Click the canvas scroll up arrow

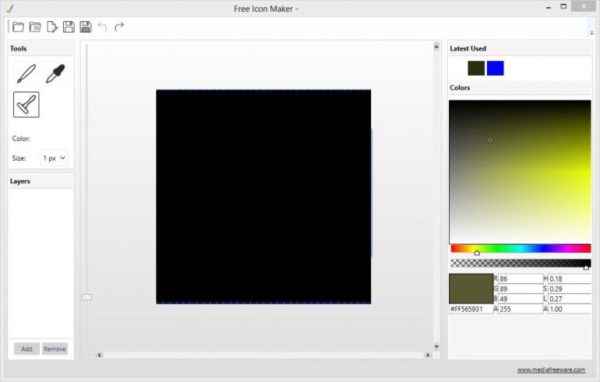tap(436, 46)
